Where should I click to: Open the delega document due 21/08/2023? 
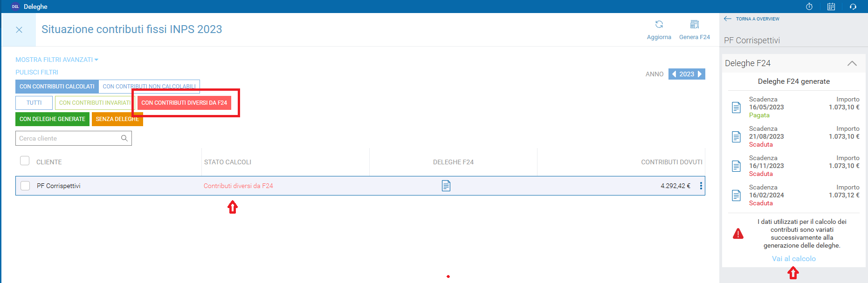pyautogui.click(x=737, y=137)
